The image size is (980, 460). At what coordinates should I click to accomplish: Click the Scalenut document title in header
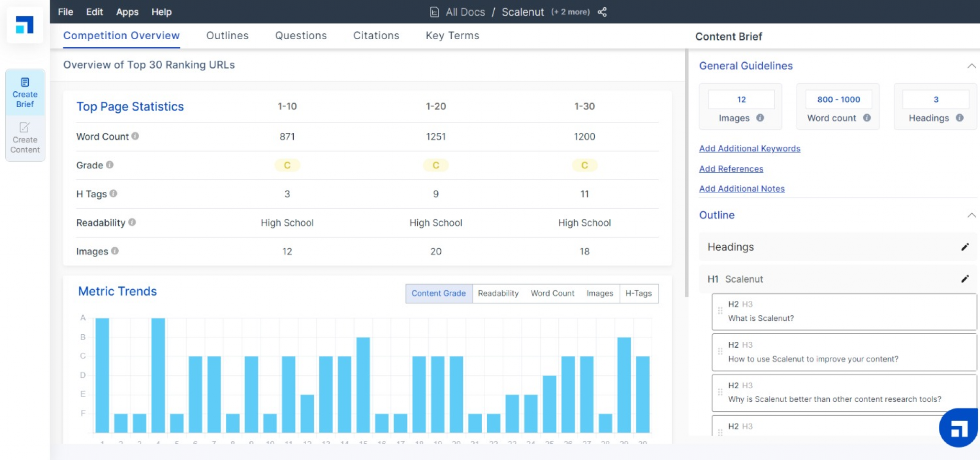(x=523, y=12)
